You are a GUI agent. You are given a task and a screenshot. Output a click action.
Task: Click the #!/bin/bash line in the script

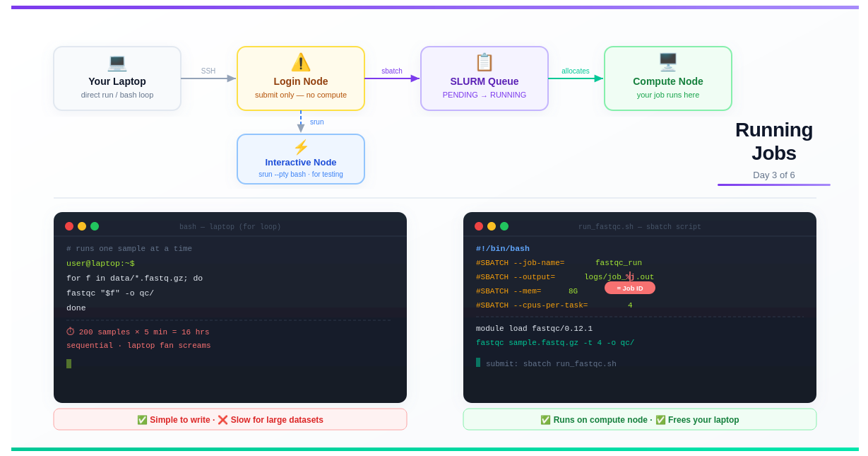(x=503, y=249)
